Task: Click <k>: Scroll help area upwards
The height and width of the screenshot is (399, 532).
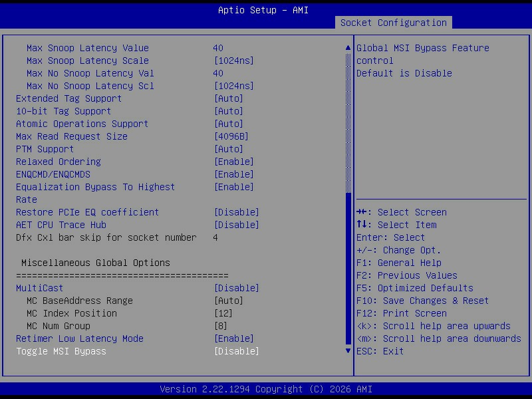Action: point(434,326)
